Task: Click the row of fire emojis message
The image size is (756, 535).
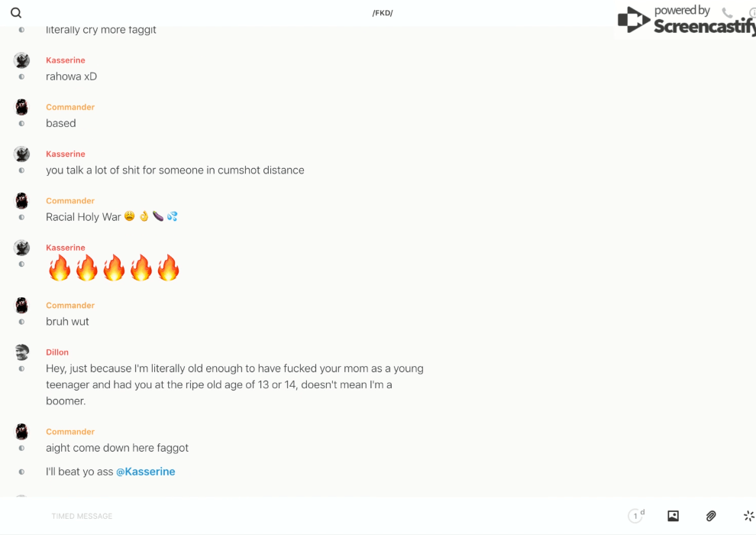Action: [114, 268]
